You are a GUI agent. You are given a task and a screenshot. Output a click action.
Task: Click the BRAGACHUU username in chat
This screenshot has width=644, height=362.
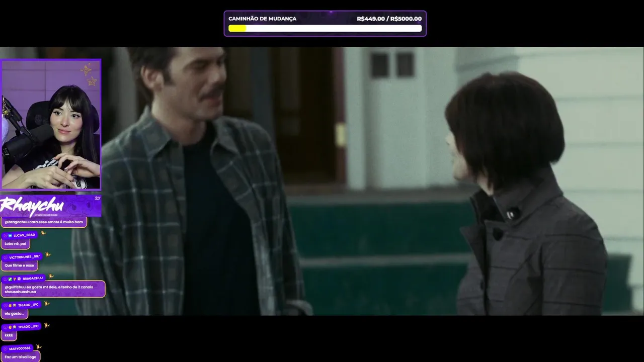(x=33, y=279)
